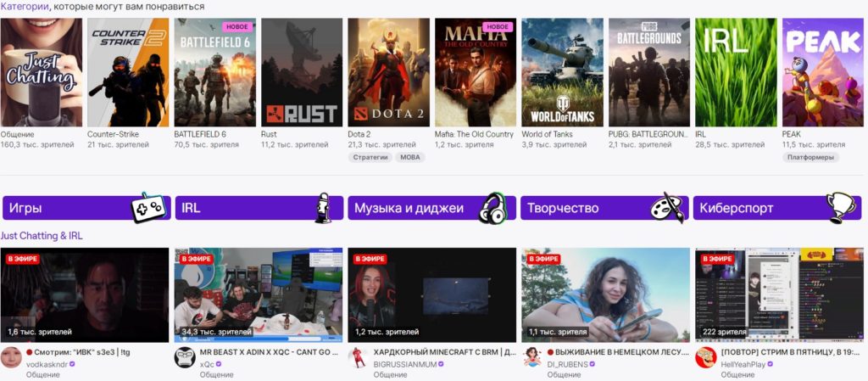Open the PEAK category name link
868x381 pixels.
[792, 135]
